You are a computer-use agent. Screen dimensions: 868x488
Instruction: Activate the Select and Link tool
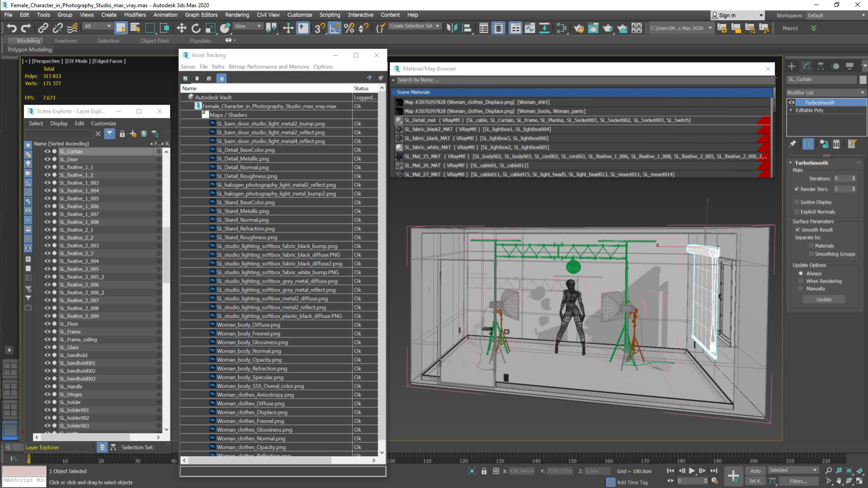coord(43,28)
